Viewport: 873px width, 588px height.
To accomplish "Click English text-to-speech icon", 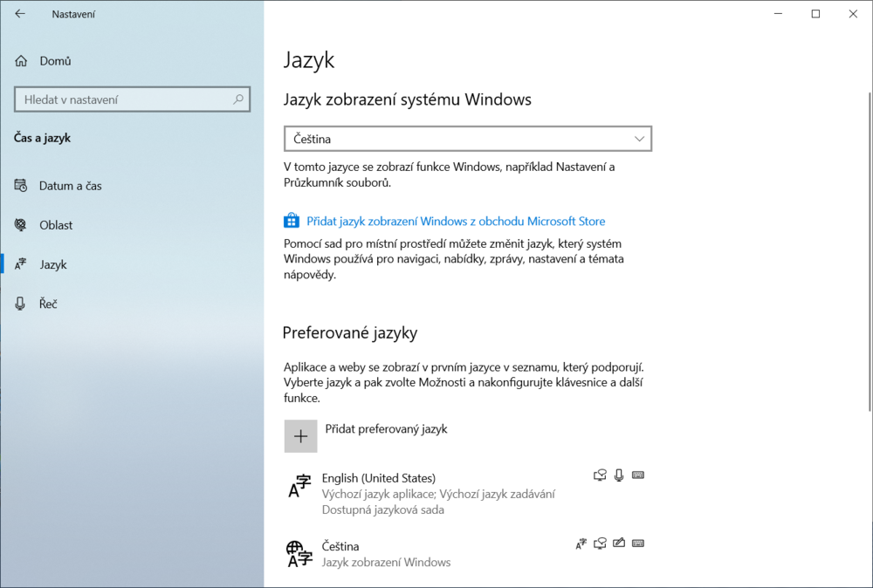I will pyautogui.click(x=600, y=475).
